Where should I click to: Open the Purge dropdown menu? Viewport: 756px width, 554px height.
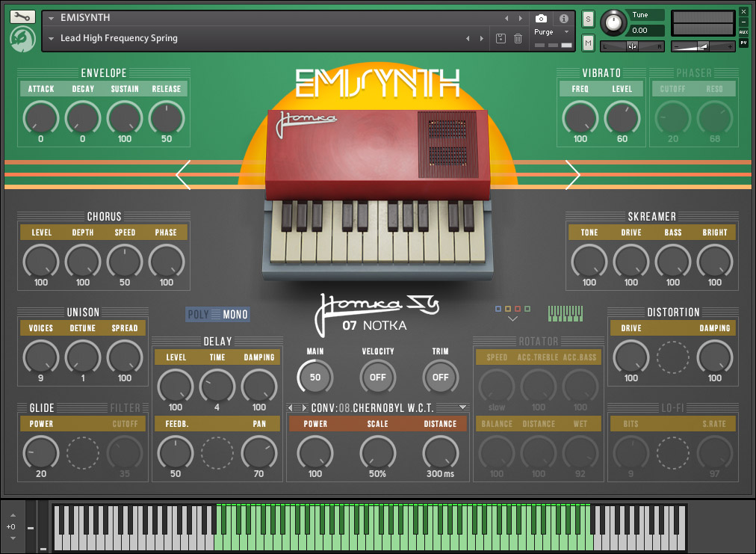coord(551,32)
